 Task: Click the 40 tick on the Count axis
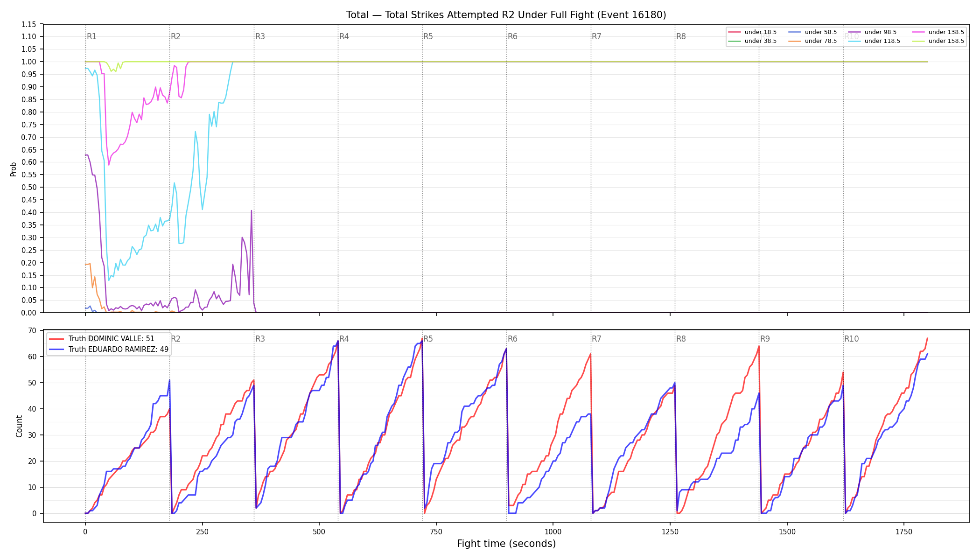32,409
